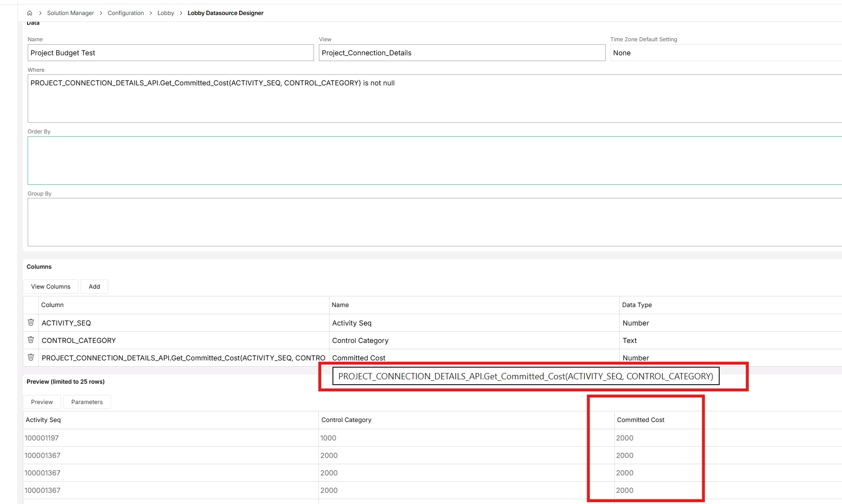This screenshot has width=842, height=504.
Task: Delete the CONTROL_CATEGORY column row
Action: [x=31, y=340]
